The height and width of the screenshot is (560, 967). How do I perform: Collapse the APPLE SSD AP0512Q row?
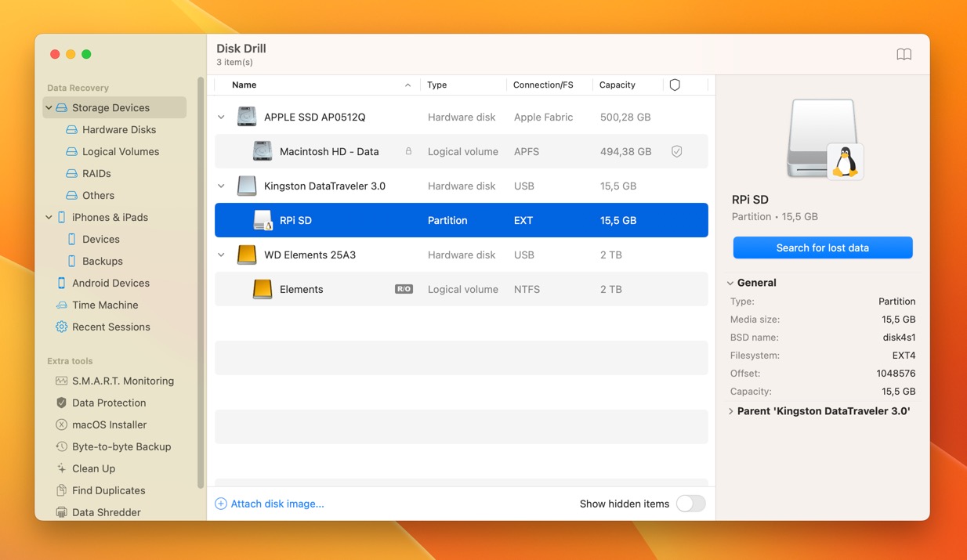coord(221,117)
